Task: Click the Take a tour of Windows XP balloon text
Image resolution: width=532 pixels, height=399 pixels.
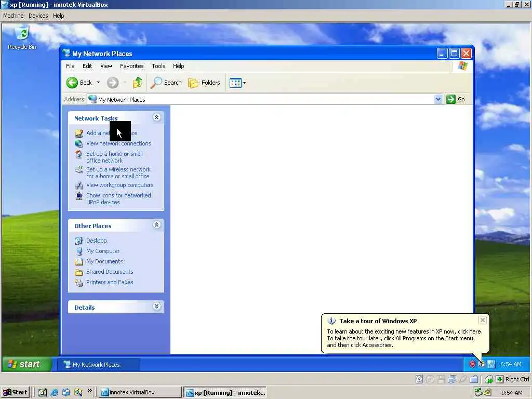Action: [x=405, y=338]
